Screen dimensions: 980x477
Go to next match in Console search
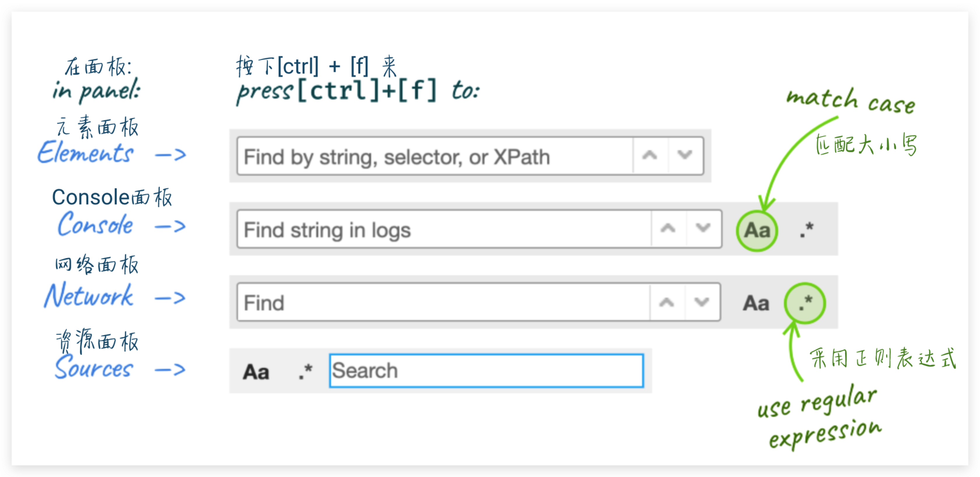point(703,229)
